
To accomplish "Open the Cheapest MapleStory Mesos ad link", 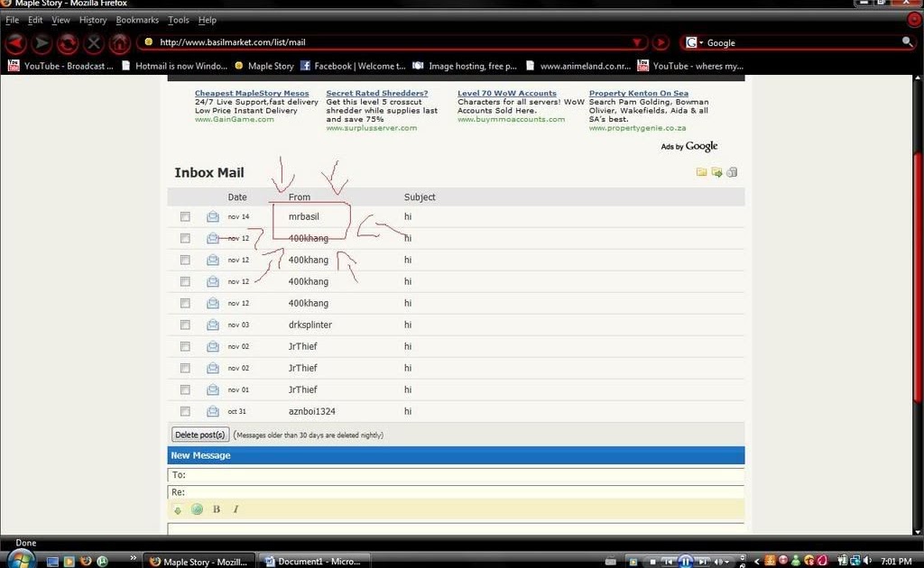I will [252, 93].
